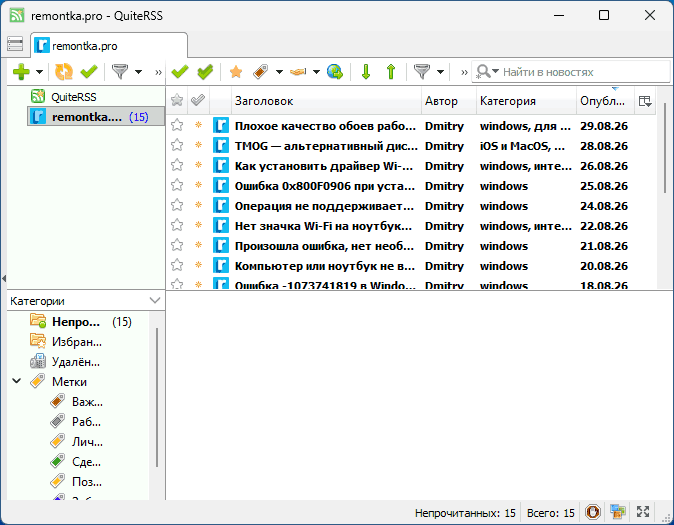Sort by the Автор column header

[449, 101]
